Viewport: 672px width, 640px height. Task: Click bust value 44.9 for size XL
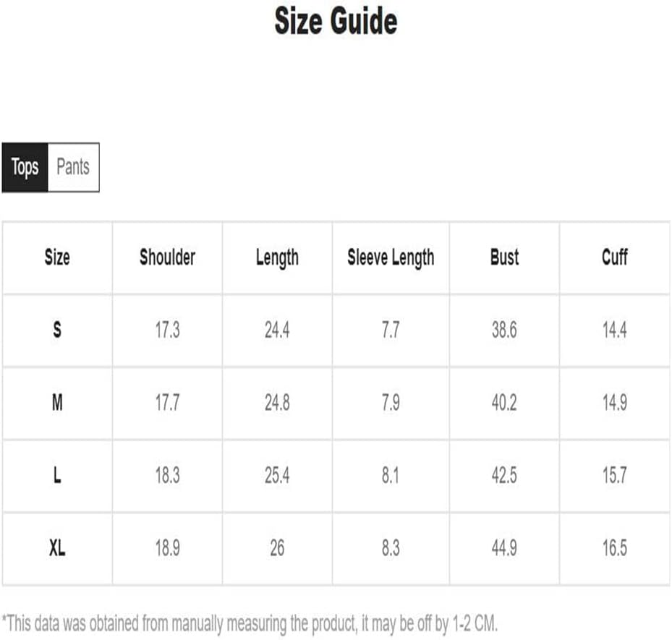(504, 549)
